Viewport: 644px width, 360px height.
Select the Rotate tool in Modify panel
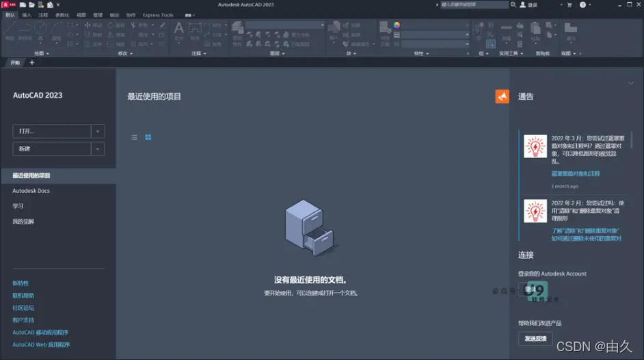click(116, 25)
